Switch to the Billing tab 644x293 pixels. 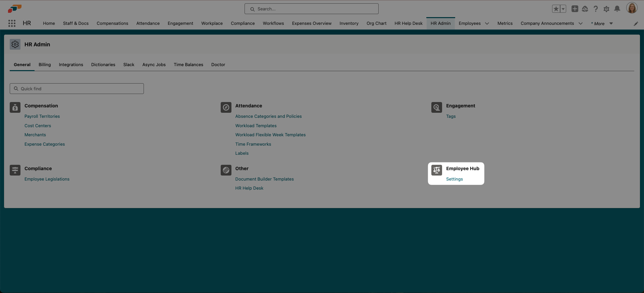pyautogui.click(x=45, y=65)
